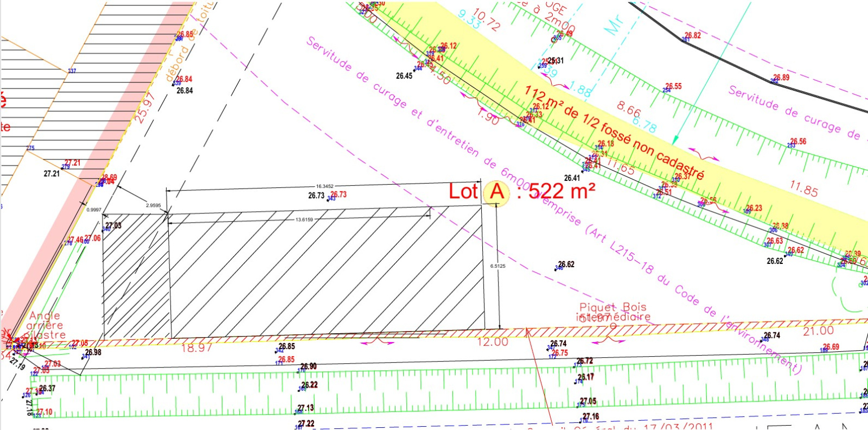This screenshot has height=430, width=868.
Task: Click the red 12.00 boundary length
Action: click(x=493, y=342)
